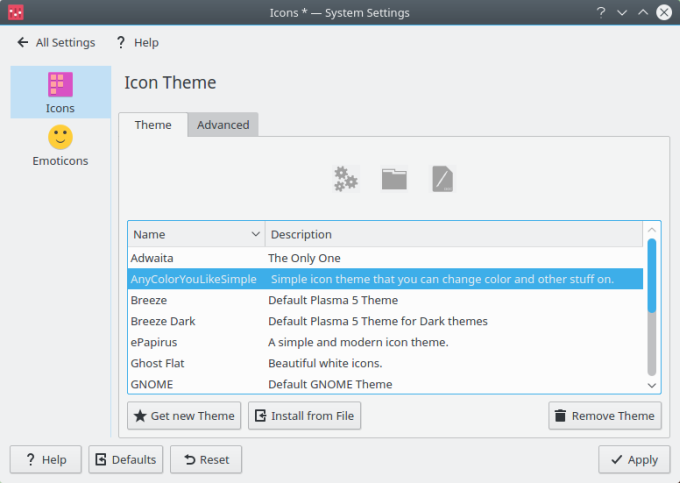Screen dimensions: 680x483
Task: Remove the selected theme
Action: pos(604,416)
